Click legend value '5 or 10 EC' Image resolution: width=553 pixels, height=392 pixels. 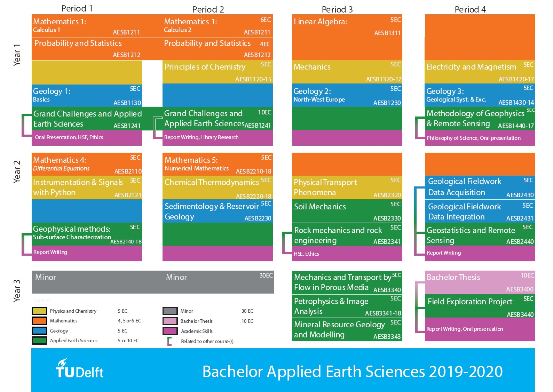128,341
